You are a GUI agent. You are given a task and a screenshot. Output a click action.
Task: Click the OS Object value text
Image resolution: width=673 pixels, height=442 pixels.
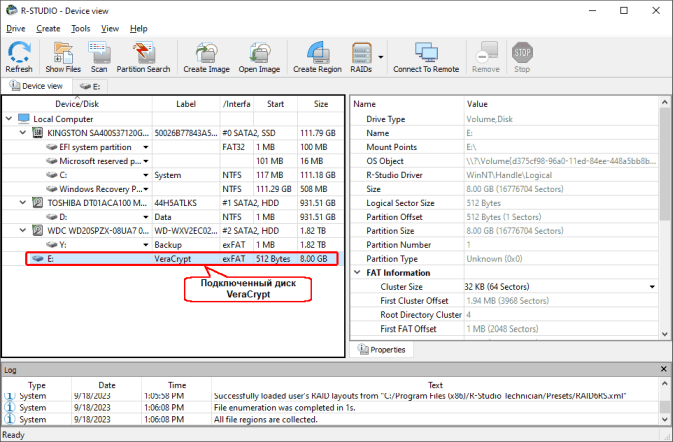pyautogui.click(x=561, y=161)
